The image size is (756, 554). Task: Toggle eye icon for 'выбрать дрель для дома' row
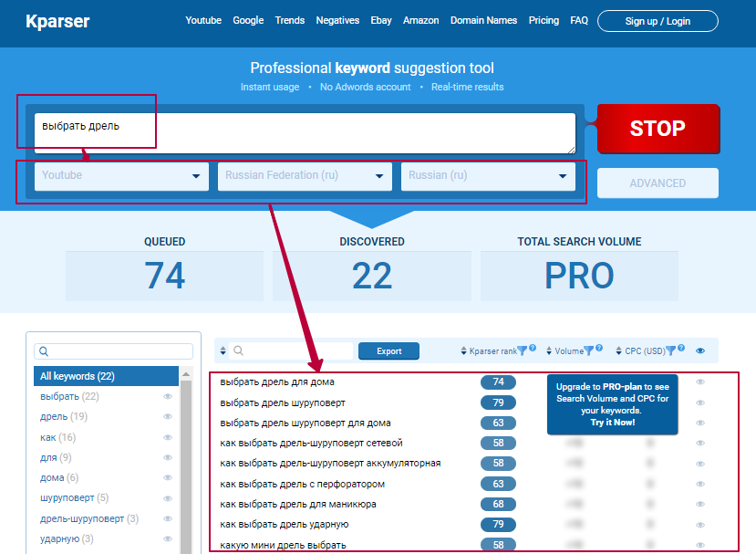700,382
